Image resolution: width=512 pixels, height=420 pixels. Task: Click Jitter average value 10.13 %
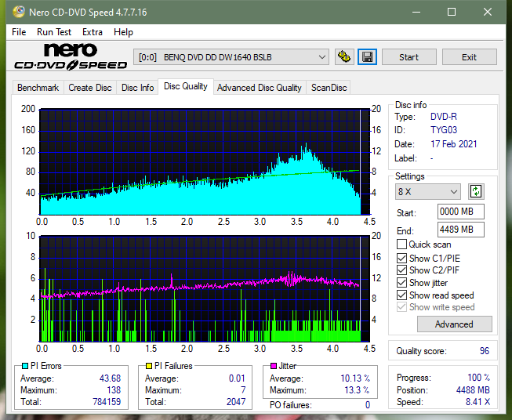(x=355, y=378)
